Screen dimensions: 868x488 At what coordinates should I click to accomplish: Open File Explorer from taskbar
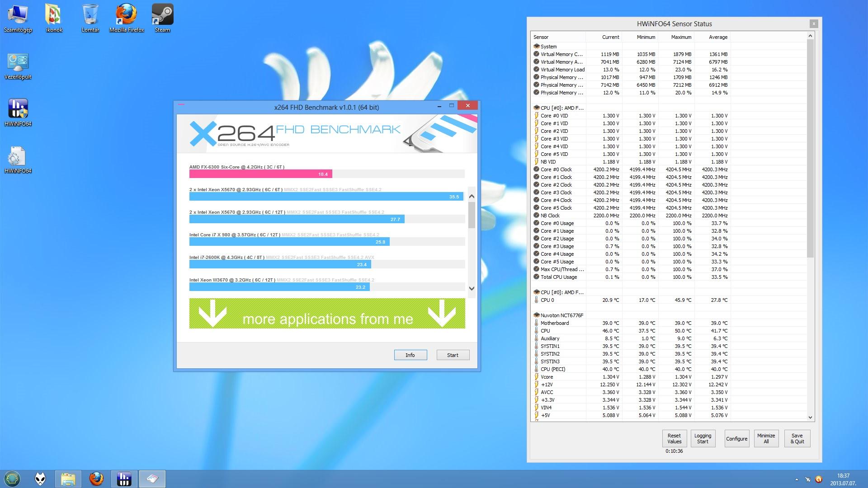coord(68,479)
